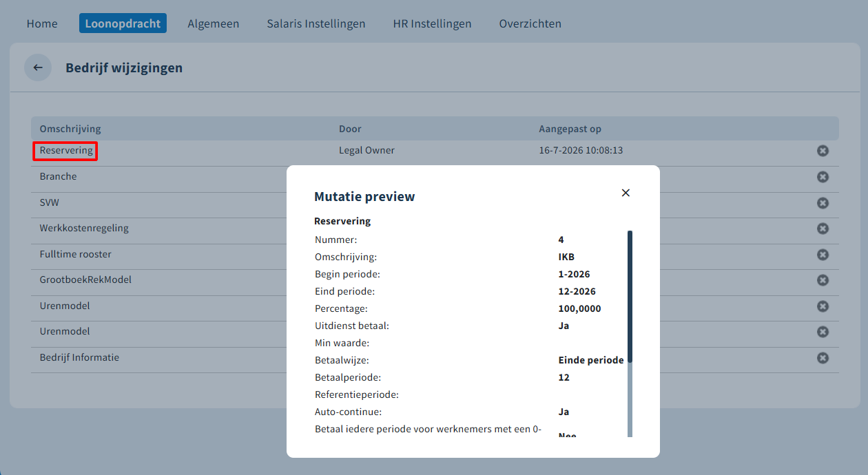The image size is (868, 475).
Task: Open the Overzichten menu
Action: pos(530,23)
